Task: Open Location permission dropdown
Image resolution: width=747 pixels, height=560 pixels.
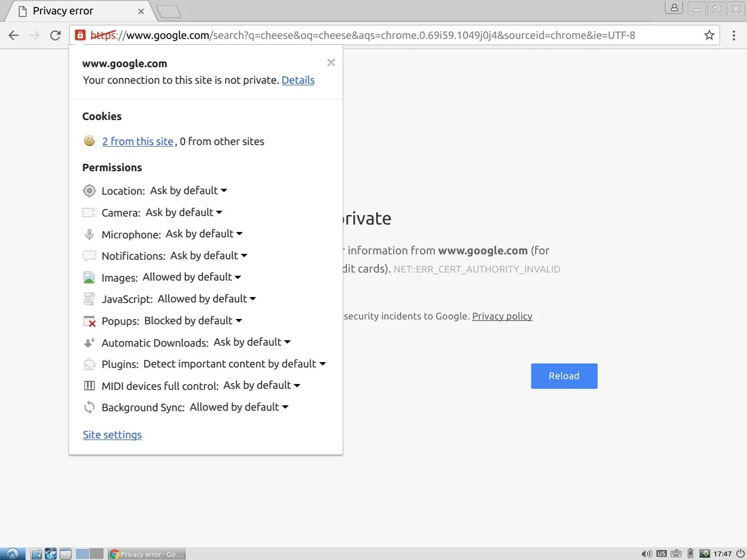Action: click(x=188, y=190)
